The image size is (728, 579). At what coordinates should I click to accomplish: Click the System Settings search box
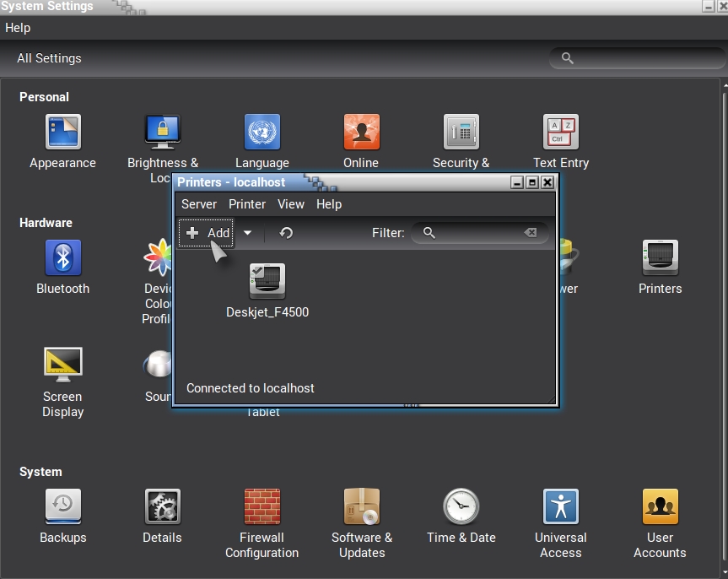pos(641,58)
